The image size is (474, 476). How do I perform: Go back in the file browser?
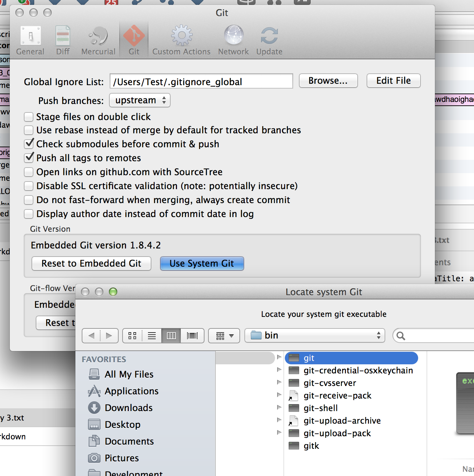(x=91, y=336)
